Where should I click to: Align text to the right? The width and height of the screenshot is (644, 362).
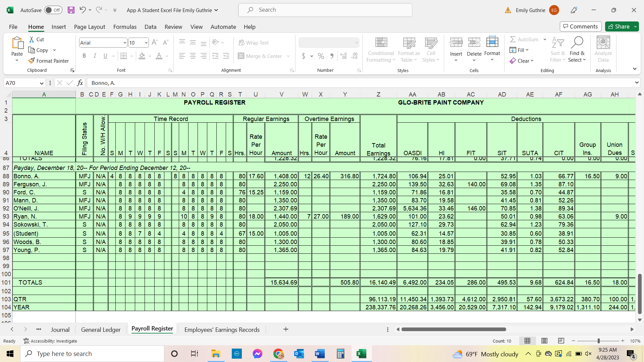pyautogui.click(x=204, y=56)
